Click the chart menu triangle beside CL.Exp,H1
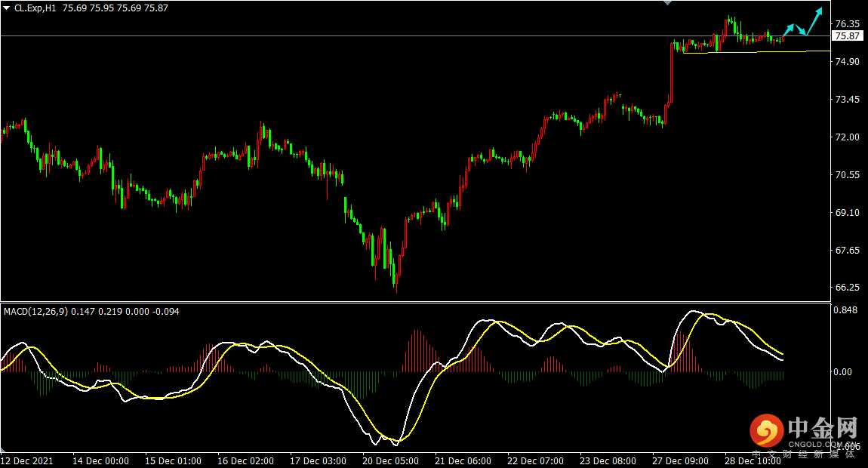Viewport: 868px width, 468px height. (7, 8)
